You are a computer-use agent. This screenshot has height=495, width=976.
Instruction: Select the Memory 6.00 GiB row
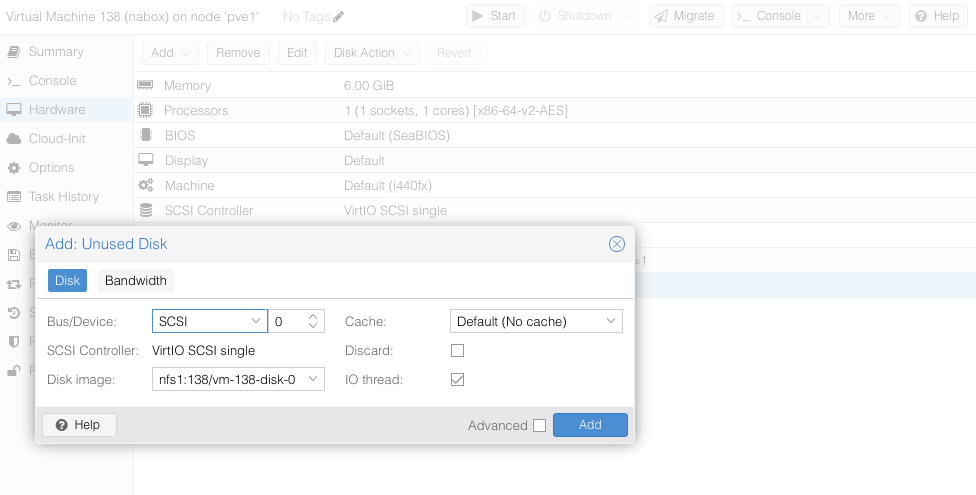pyautogui.click(x=555, y=85)
